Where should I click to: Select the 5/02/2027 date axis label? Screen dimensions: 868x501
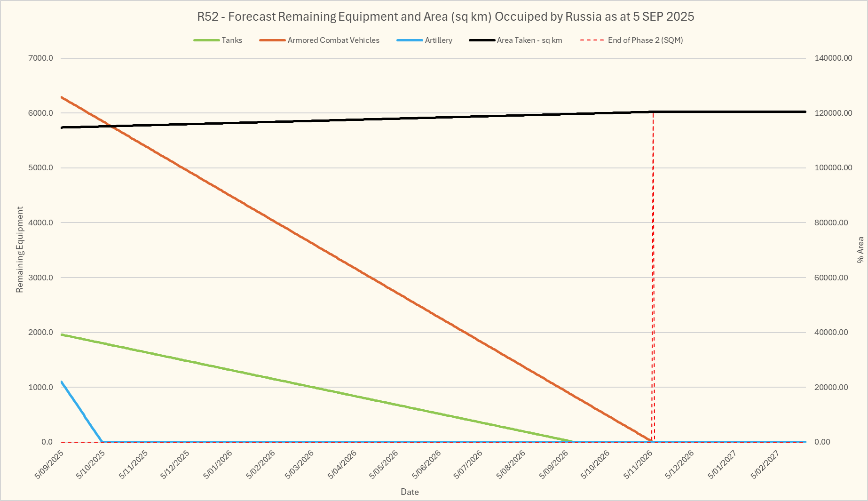click(765, 464)
